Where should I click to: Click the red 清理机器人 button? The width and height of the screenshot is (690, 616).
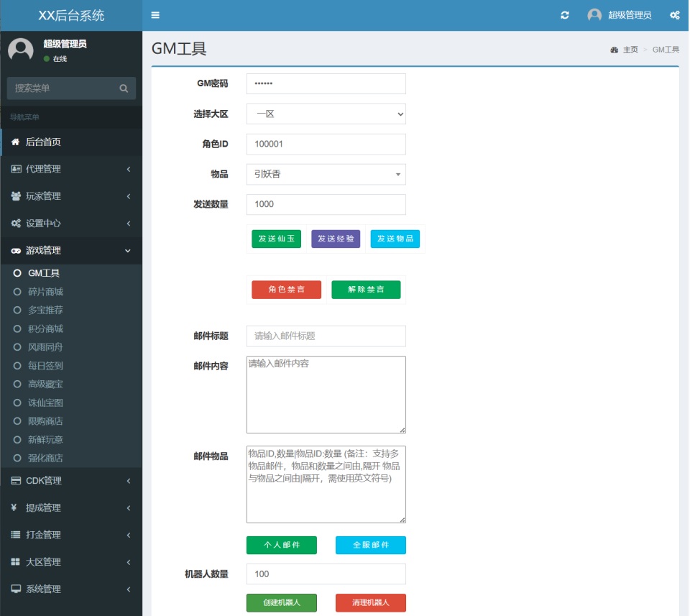(x=369, y=603)
